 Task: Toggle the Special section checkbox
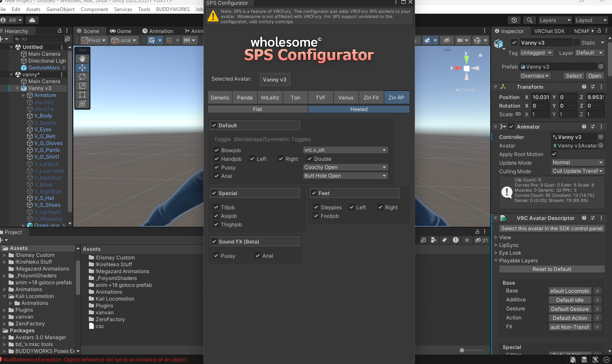pos(214,193)
